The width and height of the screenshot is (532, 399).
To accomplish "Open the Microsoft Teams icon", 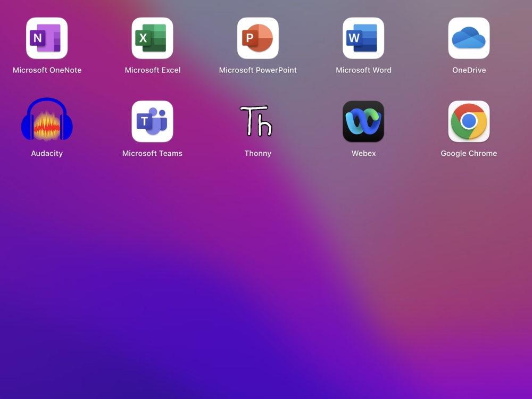I will point(152,121).
